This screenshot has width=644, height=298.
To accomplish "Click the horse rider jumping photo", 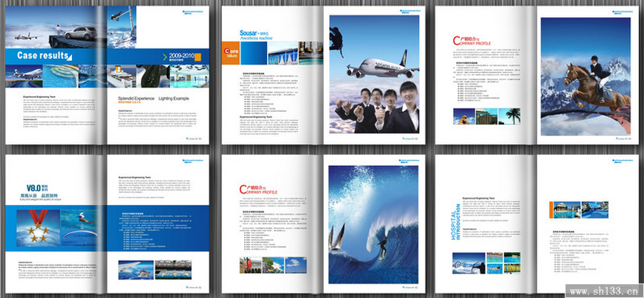I will pyautogui.click(x=585, y=76).
